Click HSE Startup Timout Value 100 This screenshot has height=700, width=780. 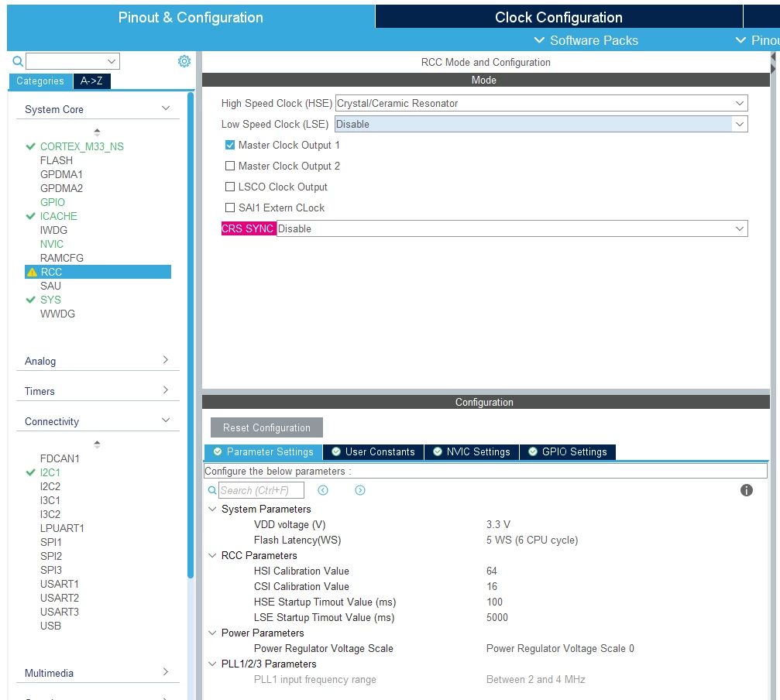[494, 602]
